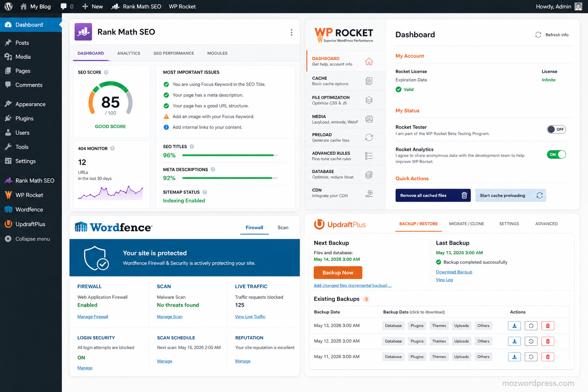
Task: Download the May 13, 2026 backup
Action: (x=514, y=326)
